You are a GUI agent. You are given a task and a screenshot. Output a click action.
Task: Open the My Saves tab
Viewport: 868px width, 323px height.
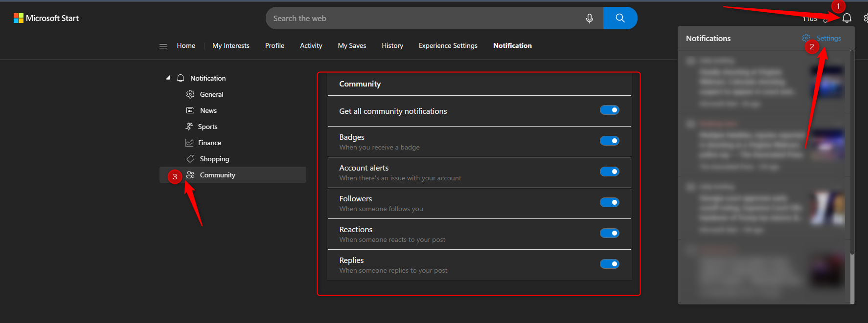coord(352,45)
